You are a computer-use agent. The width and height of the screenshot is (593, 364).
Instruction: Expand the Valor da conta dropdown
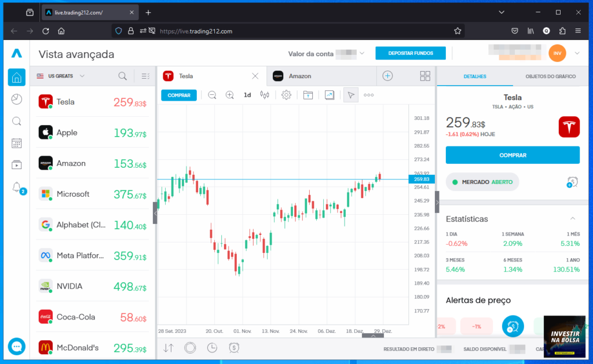tap(362, 53)
